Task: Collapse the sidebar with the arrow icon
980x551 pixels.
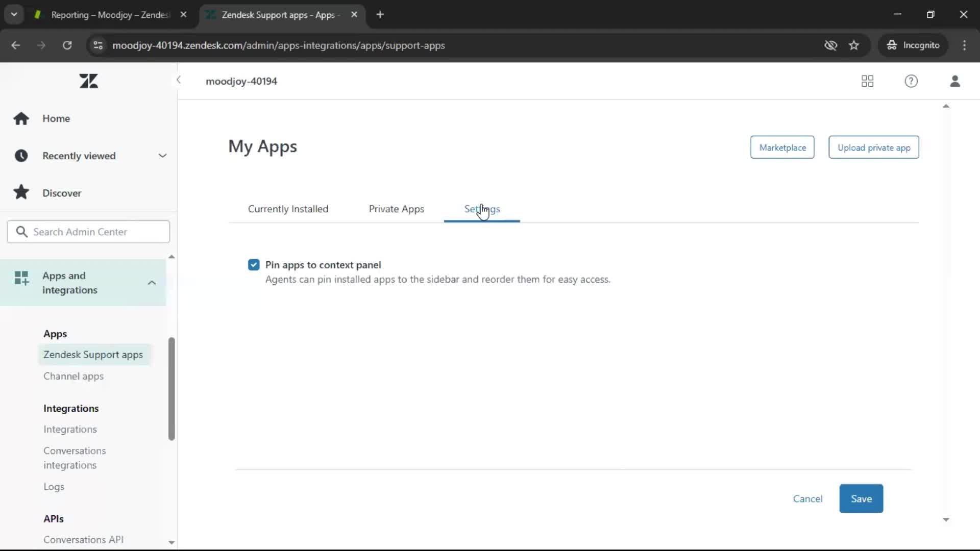Action: coord(178,80)
